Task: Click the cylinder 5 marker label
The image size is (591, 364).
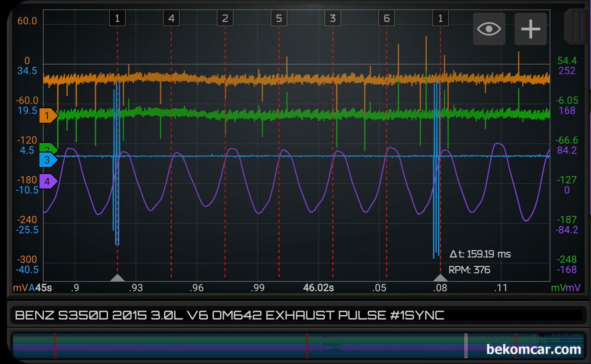Action: (279, 18)
